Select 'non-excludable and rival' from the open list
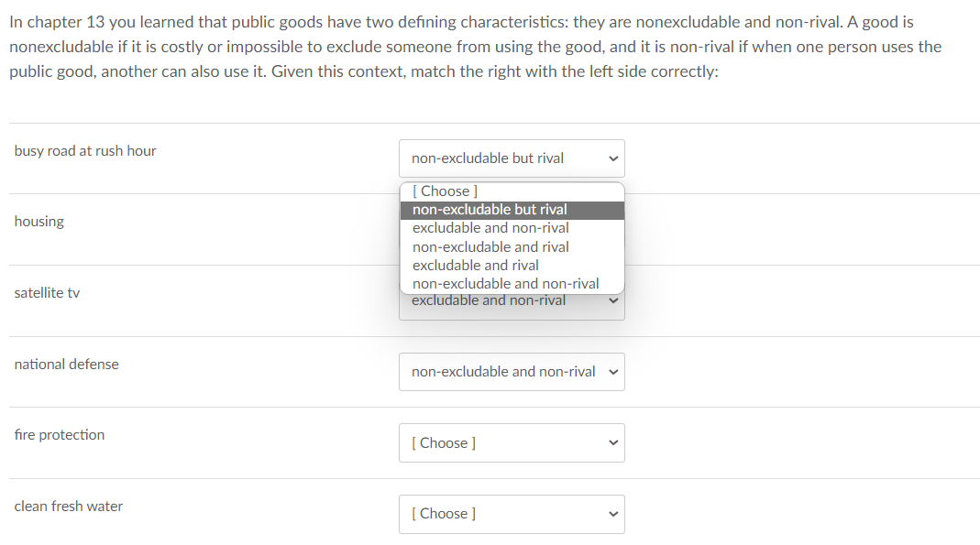980x545 pixels. [x=490, y=246]
